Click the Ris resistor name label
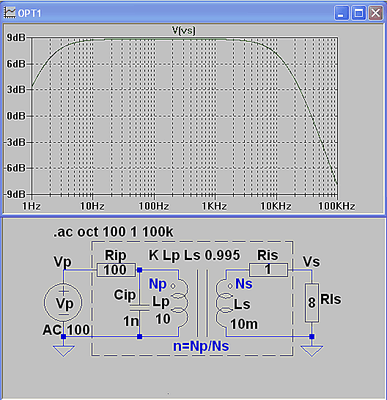Viewport: 387px width, 400px height. tap(268, 255)
